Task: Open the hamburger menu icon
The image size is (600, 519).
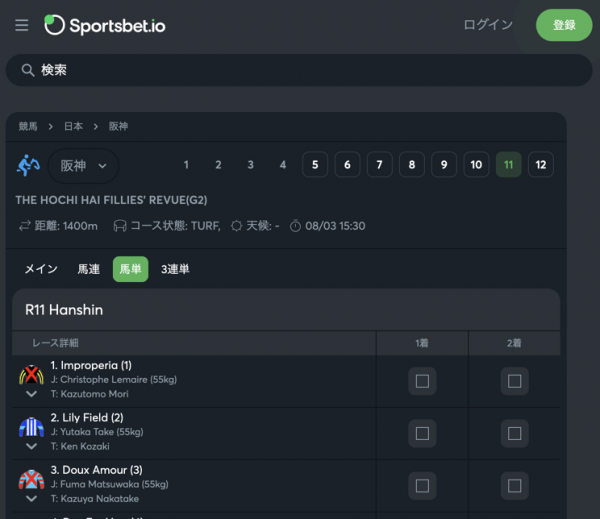Action: pyautogui.click(x=22, y=25)
